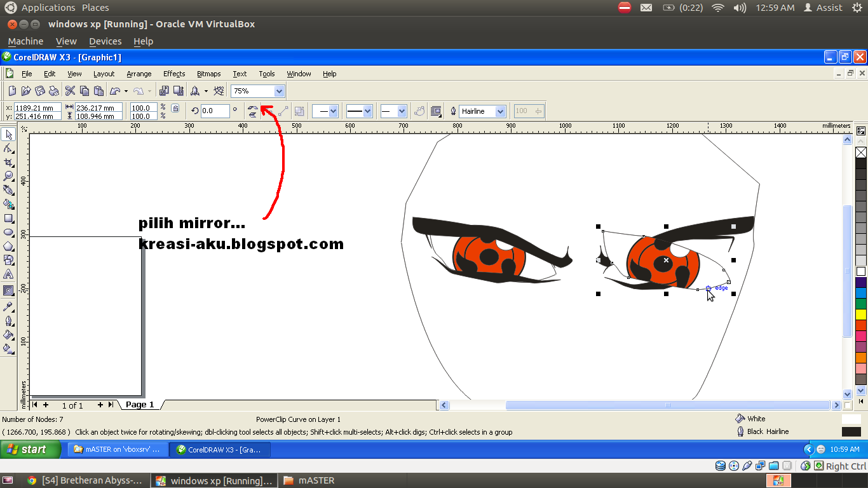Viewport: 868px width, 488px height.
Task: Click the add page plus before page counter
Action: point(46,405)
